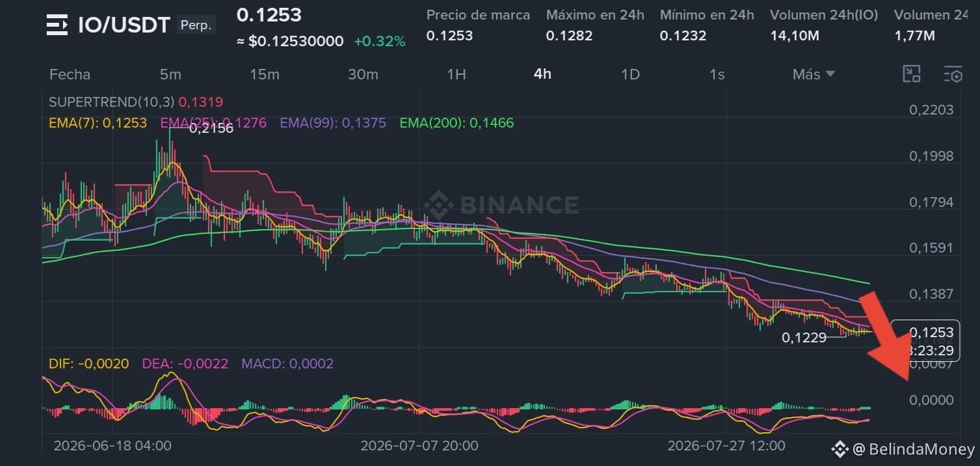
Task: Open the hamburger menu next to IO/USDT
Action: point(57,25)
